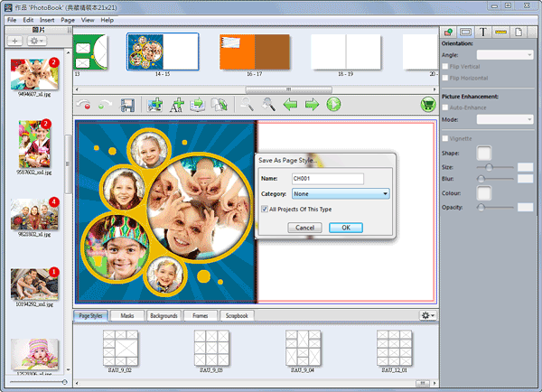Click the zoom out magnifier icon

pos(247,104)
